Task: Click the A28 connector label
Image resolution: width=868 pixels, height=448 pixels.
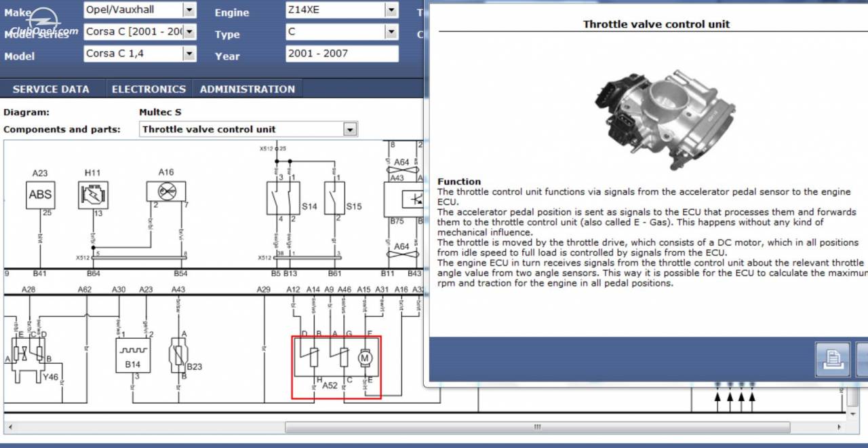Action: tap(28, 290)
